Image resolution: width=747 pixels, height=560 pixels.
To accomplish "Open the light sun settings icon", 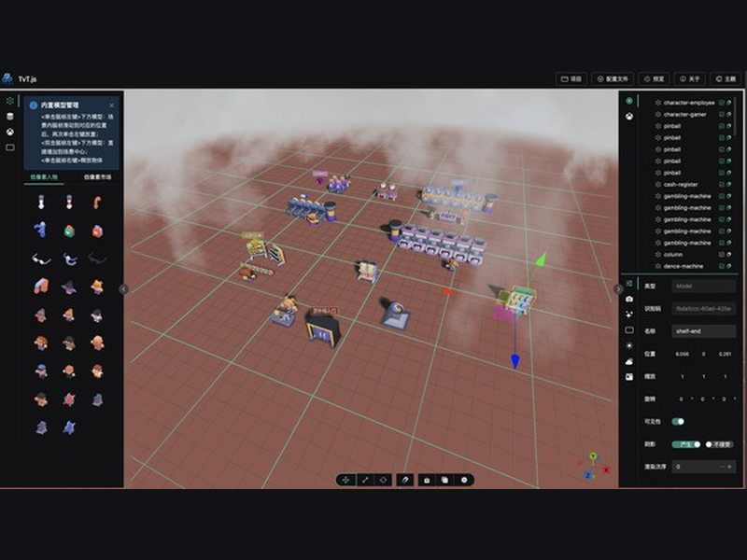I will coord(629,345).
